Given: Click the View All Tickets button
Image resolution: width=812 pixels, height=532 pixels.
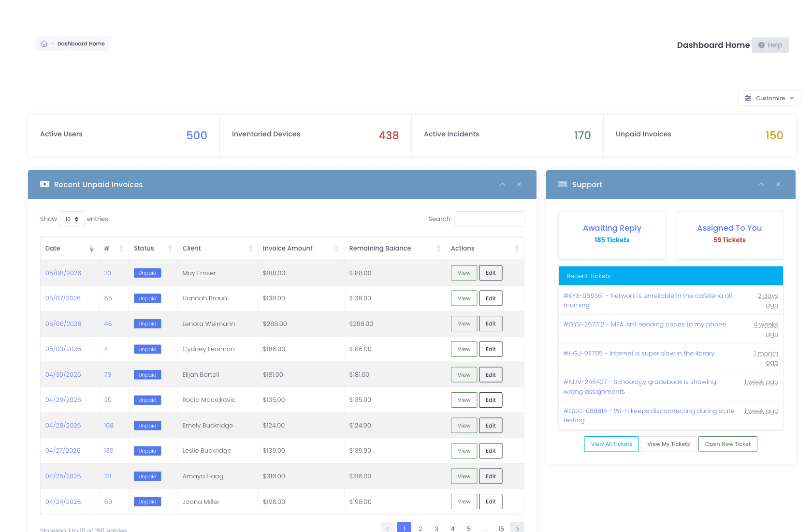Looking at the screenshot, I should pyautogui.click(x=611, y=444).
